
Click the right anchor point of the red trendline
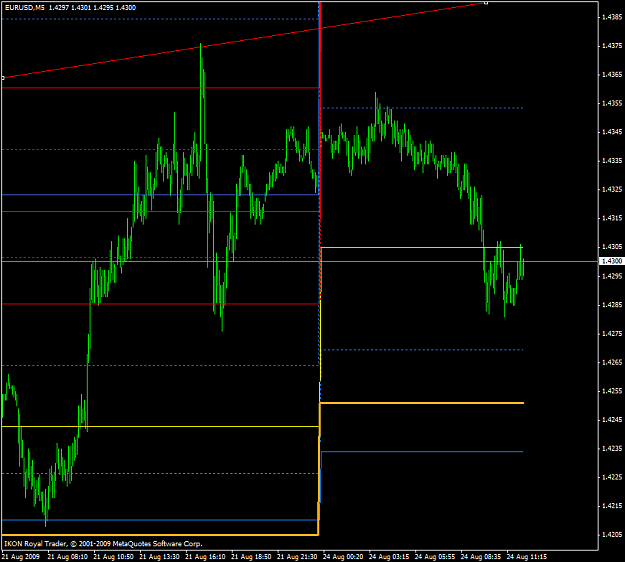coord(485,3)
